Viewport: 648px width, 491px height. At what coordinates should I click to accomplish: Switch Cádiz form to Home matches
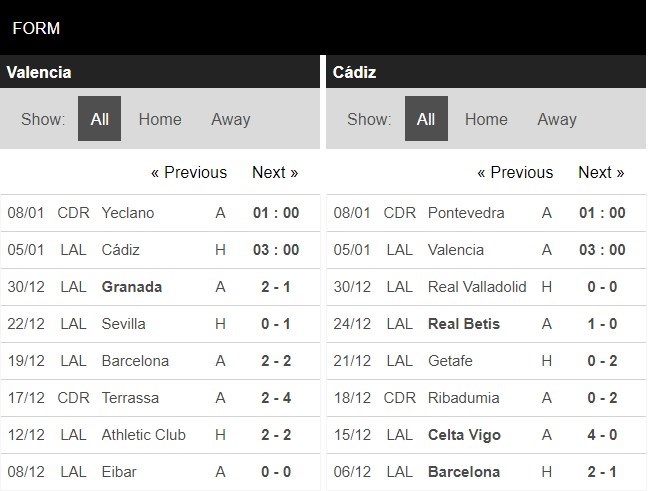[x=486, y=119]
